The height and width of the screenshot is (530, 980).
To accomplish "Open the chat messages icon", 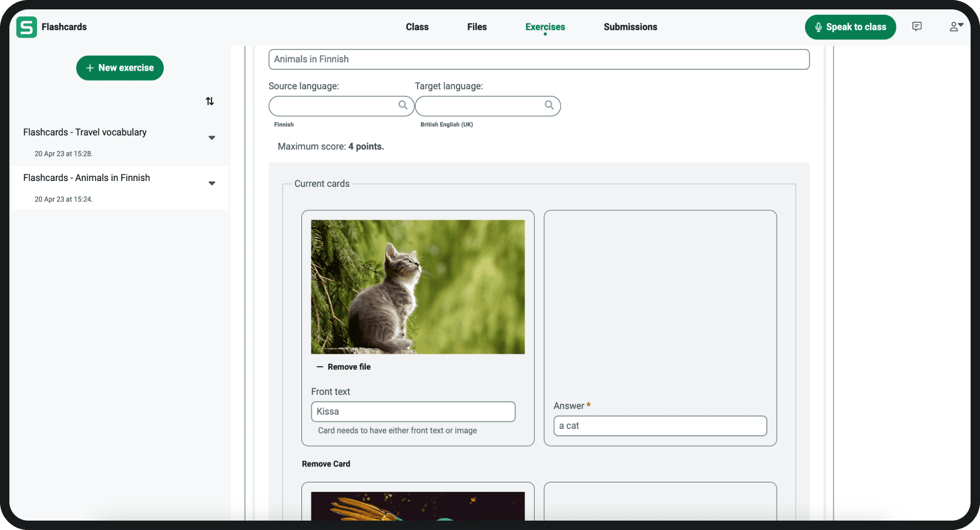I will (x=917, y=26).
